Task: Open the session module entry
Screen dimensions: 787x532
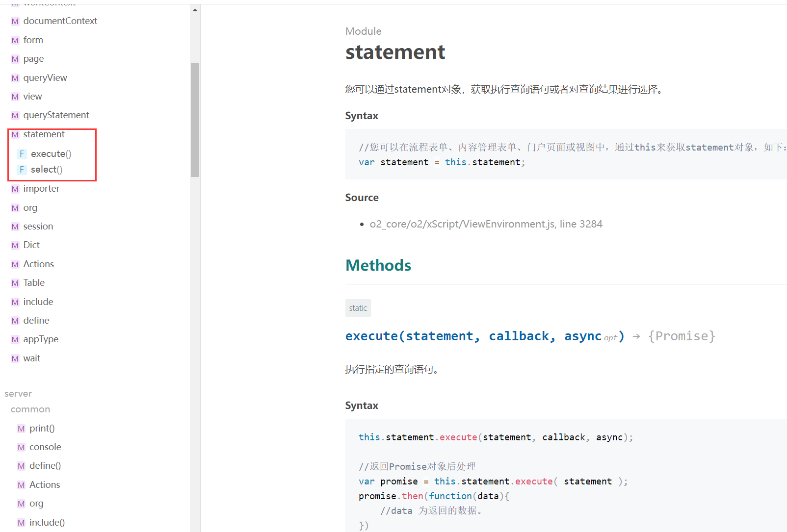Action: coord(38,227)
